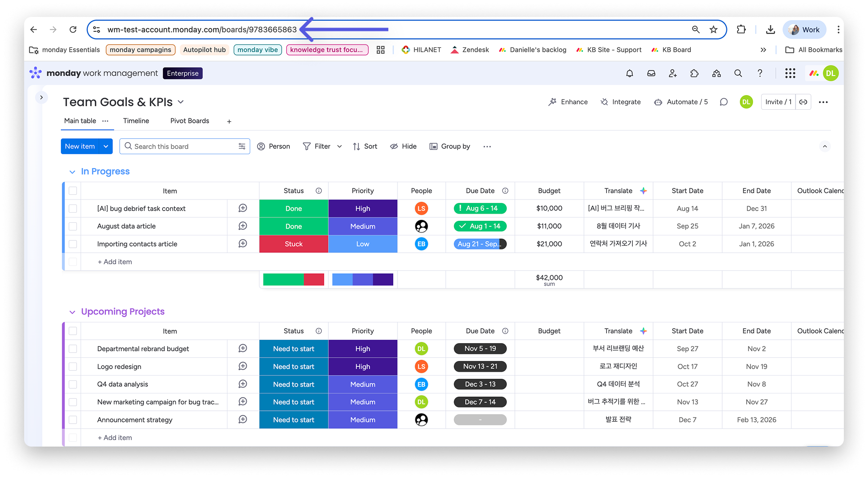The height and width of the screenshot is (478, 868).
Task: Bookmark this page with star icon
Action: (x=713, y=29)
